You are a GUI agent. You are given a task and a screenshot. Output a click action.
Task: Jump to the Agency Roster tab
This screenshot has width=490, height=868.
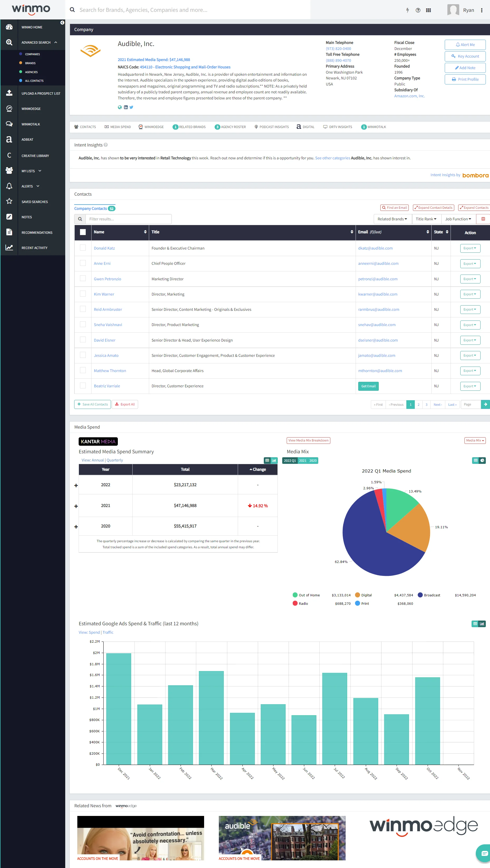[230, 127]
